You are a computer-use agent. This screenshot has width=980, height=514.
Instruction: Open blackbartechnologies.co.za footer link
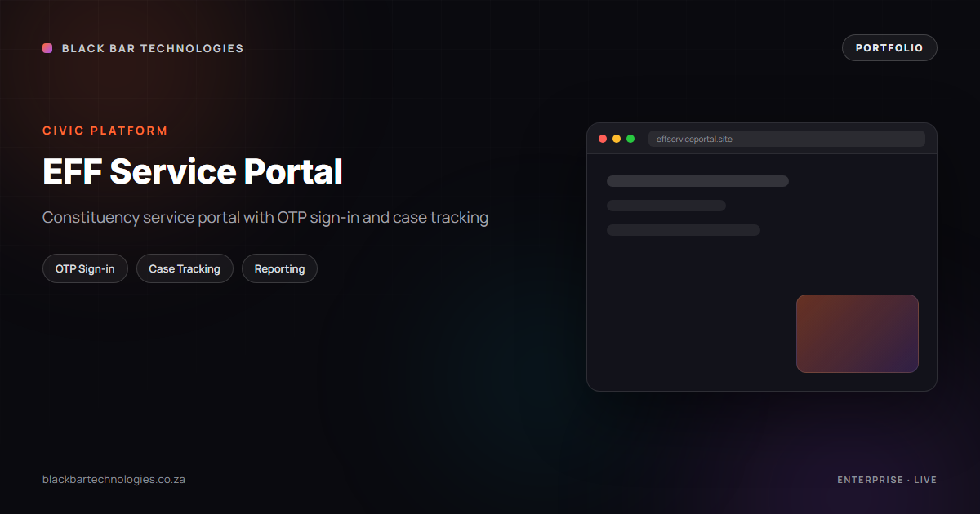(x=114, y=480)
